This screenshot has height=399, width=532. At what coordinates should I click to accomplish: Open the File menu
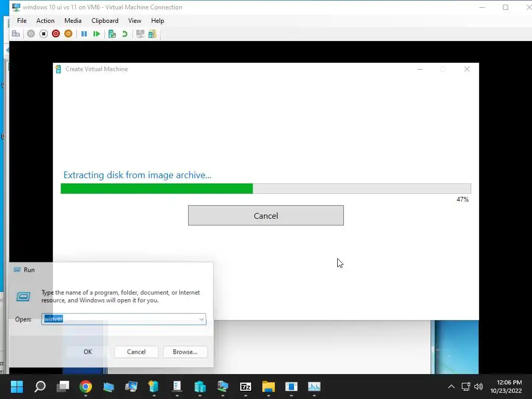pos(22,21)
